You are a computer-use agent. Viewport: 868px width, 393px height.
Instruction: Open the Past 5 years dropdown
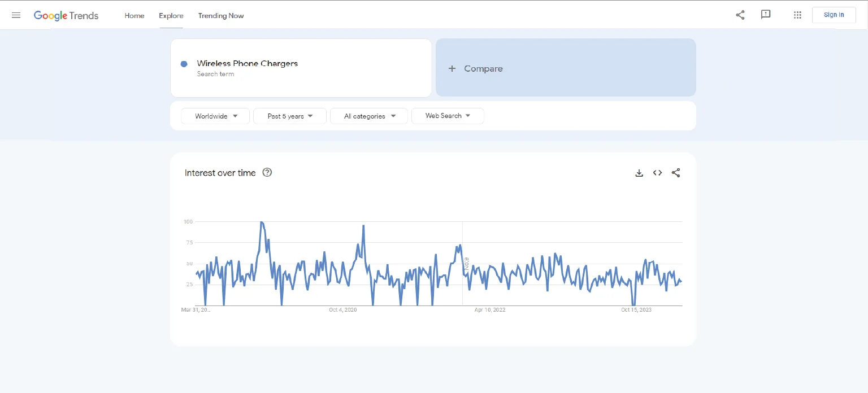coord(290,116)
